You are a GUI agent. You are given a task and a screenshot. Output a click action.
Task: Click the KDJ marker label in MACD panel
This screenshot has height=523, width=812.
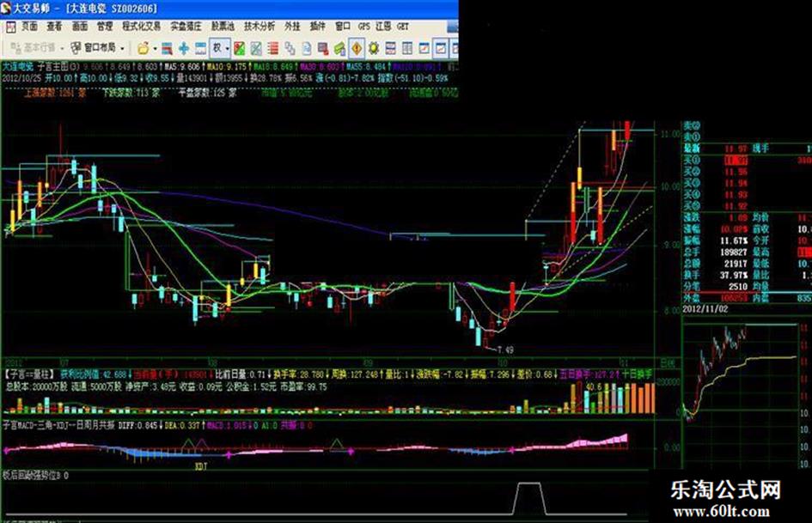click(x=200, y=466)
